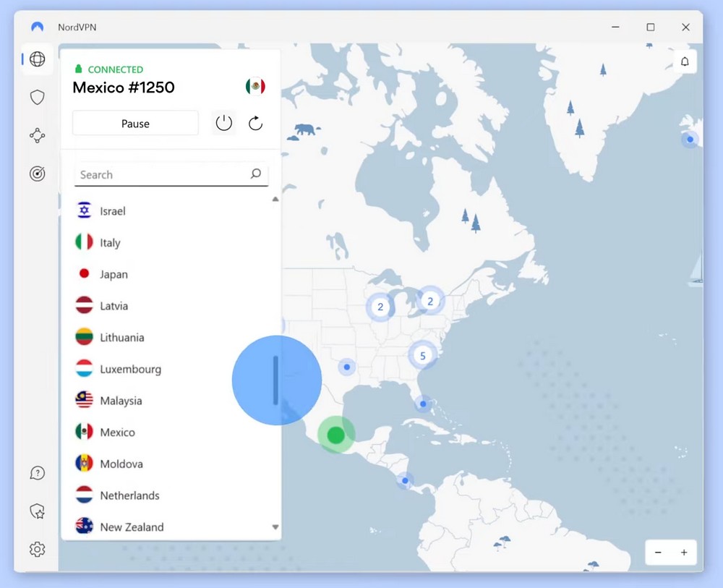Click the country list scrollbar thumb
The image size is (723, 588).
tap(275, 380)
